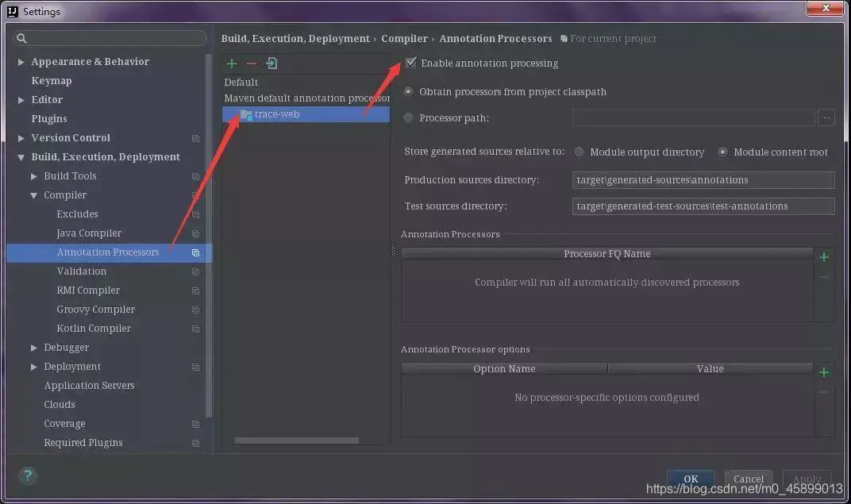Expand the Build Tools node
The height and width of the screenshot is (504, 851).
[x=33, y=176]
